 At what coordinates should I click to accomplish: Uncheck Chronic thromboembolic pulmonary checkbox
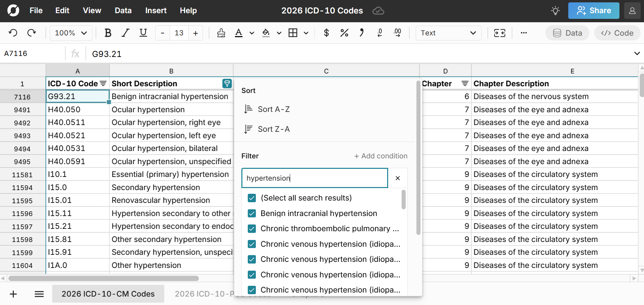(252, 229)
